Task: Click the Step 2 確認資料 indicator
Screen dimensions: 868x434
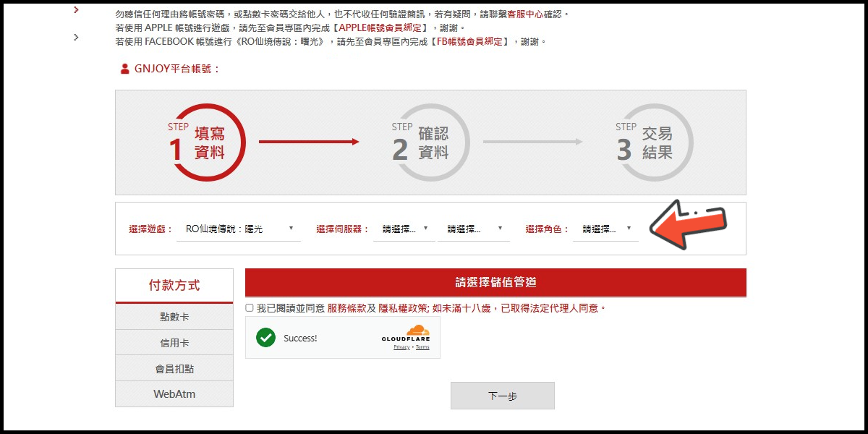Action: pyautogui.click(x=432, y=142)
